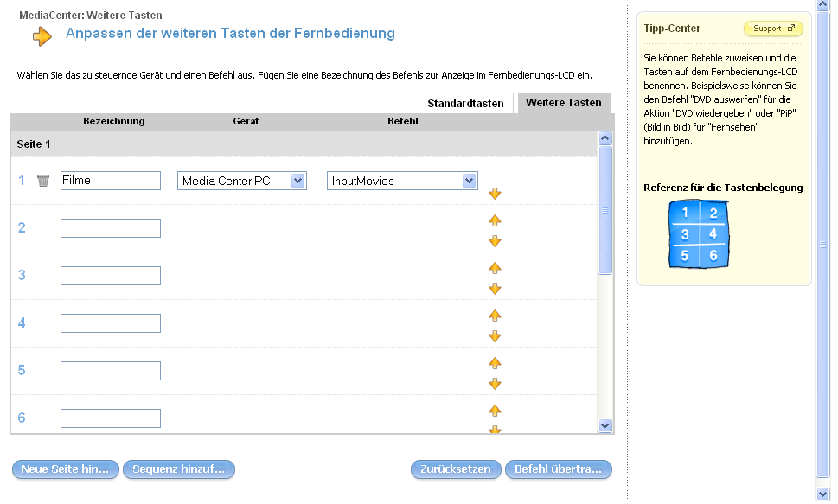Move row 3 down with arrow

tap(496, 289)
